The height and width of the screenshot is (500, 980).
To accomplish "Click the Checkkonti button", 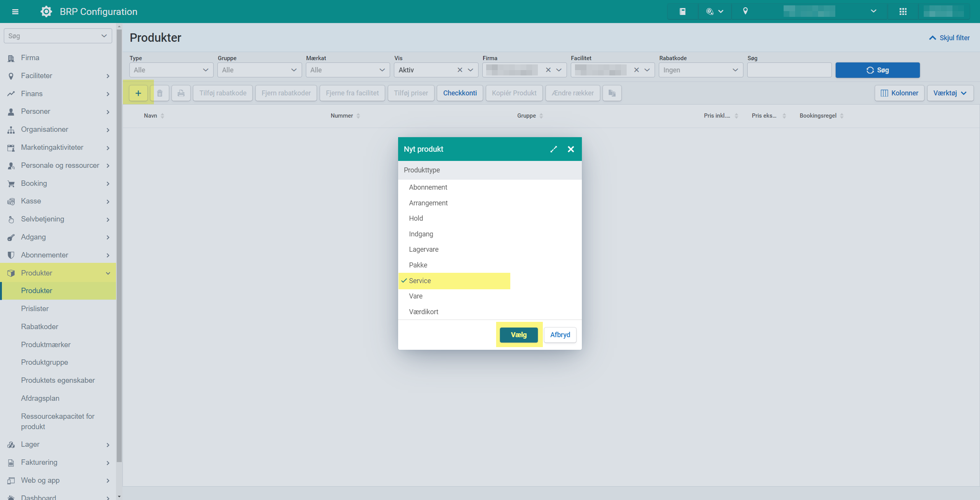I will pos(460,93).
